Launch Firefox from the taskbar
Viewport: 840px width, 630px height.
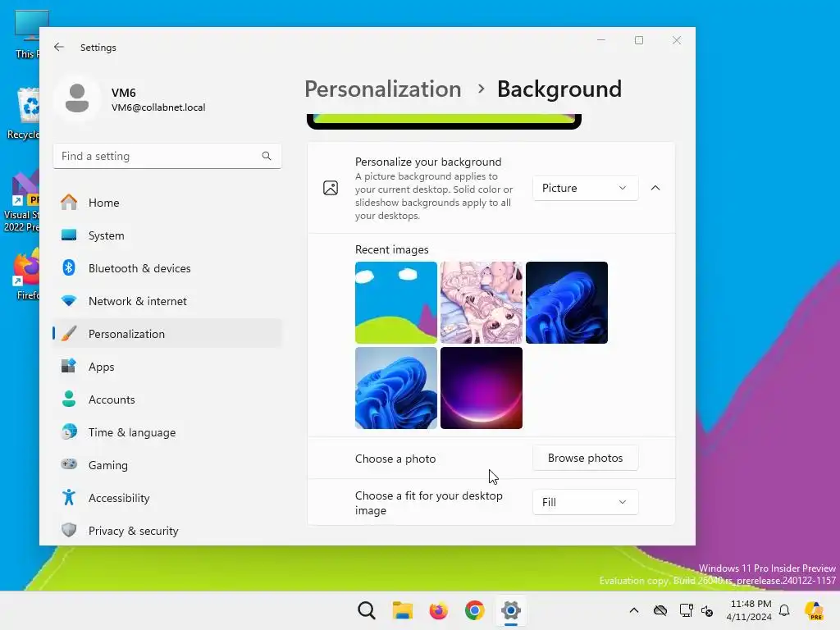pyautogui.click(x=438, y=610)
